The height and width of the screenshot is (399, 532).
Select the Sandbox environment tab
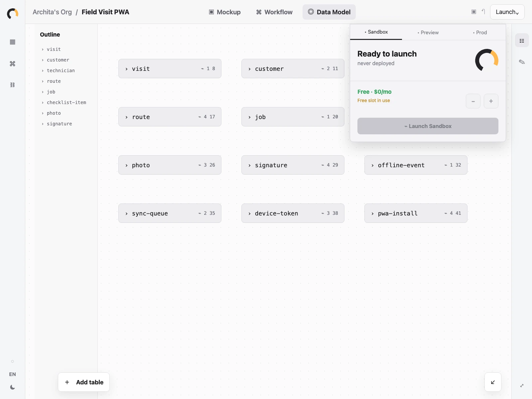point(376,32)
